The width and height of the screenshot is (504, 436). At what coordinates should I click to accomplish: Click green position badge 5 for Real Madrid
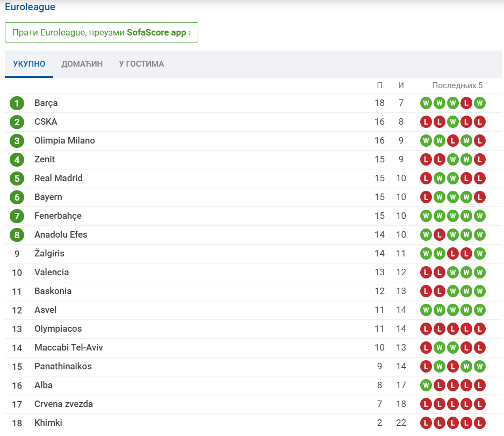point(17,178)
